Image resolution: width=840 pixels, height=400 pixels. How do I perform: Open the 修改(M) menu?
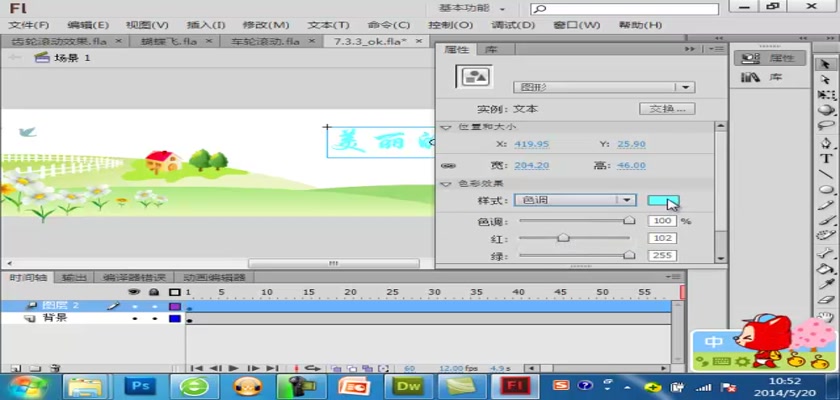click(262, 25)
